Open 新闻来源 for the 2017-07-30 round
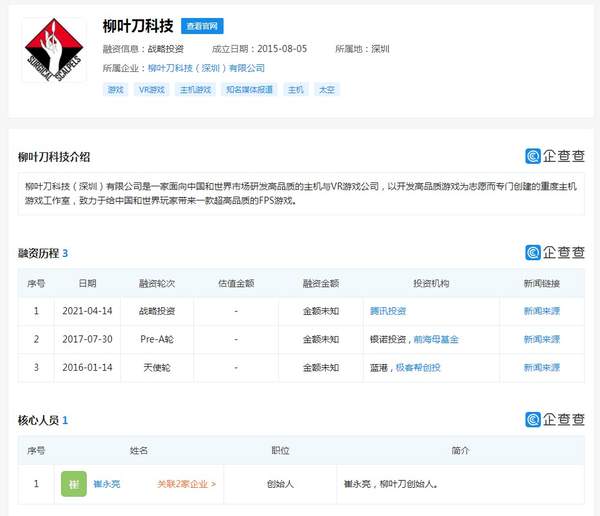 coord(541,339)
